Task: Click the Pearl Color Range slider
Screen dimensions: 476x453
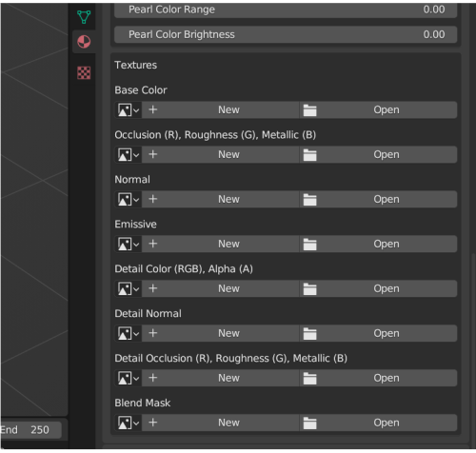Action: [286, 10]
